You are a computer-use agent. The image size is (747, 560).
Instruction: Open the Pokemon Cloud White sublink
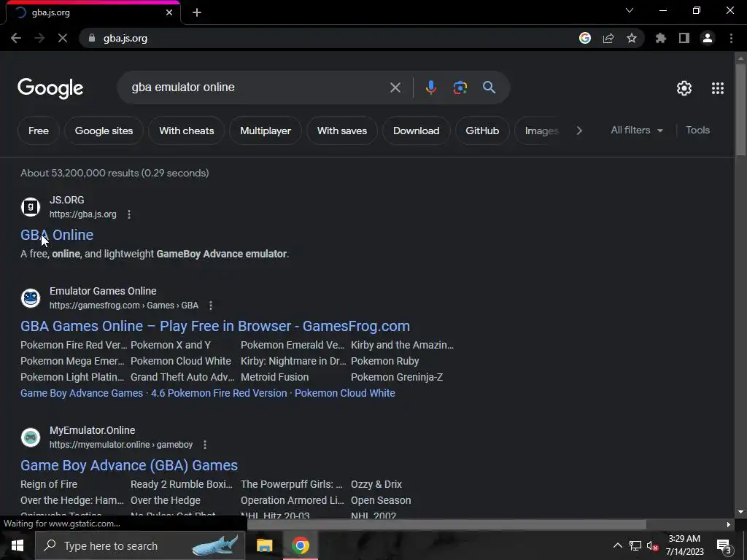(344, 393)
